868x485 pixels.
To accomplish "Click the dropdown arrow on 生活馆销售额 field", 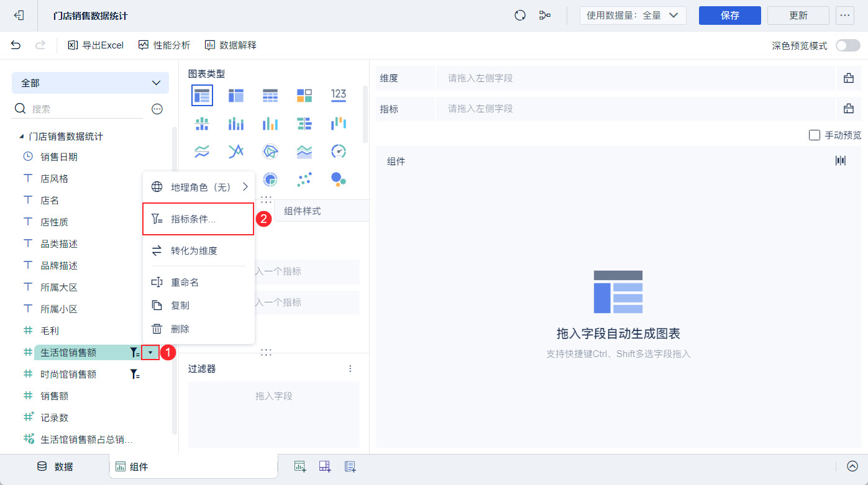I will click(x=150, y=353).
